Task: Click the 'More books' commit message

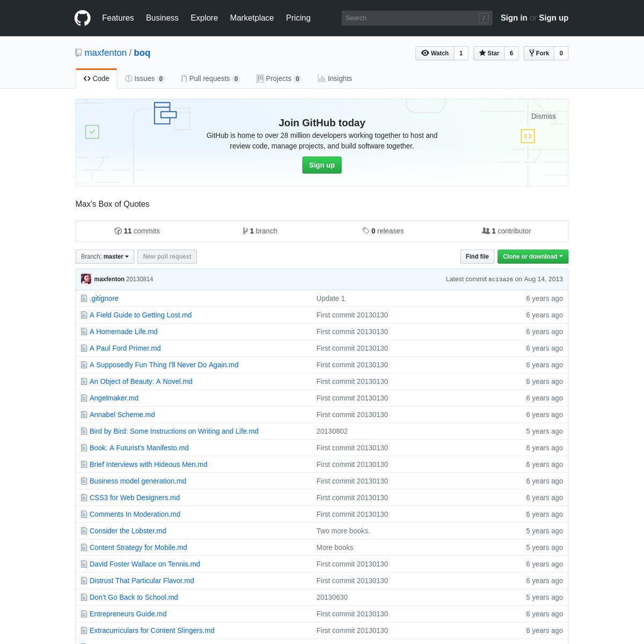Action: (x=335, y=547)
